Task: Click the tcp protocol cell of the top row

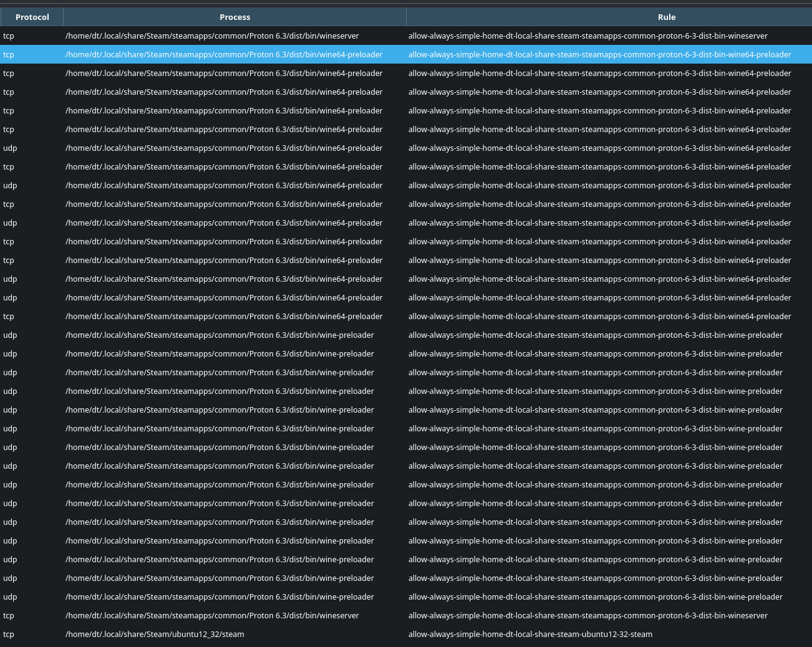Action: [9, 36]
